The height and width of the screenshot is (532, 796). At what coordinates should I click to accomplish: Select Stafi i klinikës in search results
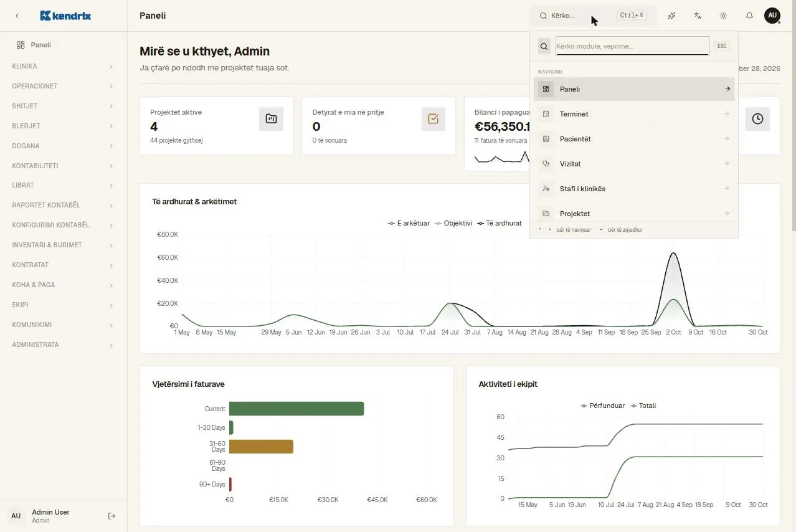click(634, 189)
